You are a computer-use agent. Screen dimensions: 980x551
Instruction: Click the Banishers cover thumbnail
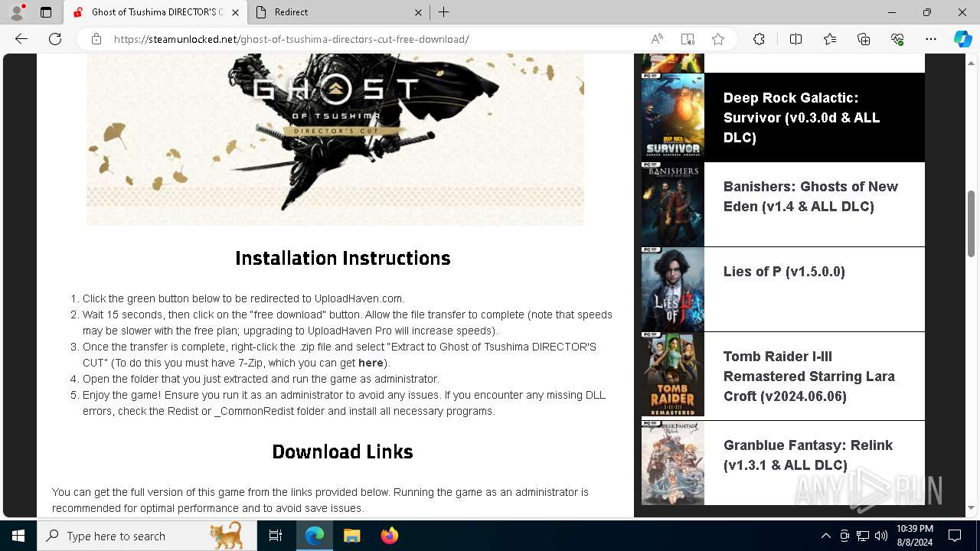click(672, 204)
